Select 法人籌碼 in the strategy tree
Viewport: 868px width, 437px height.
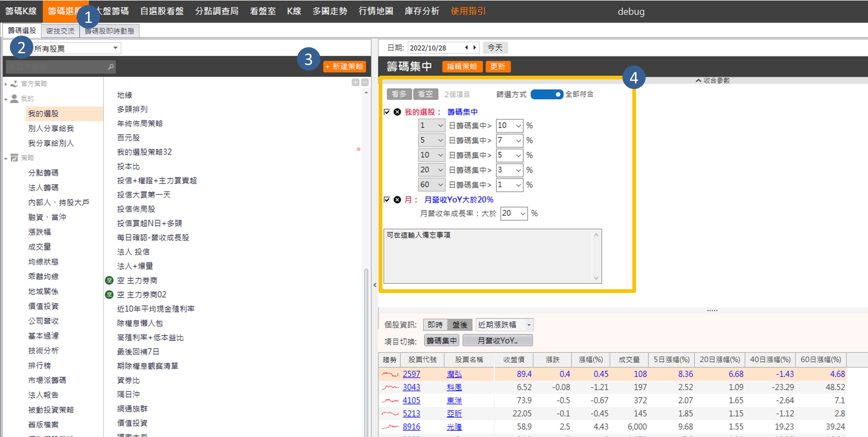click(43, 187)
